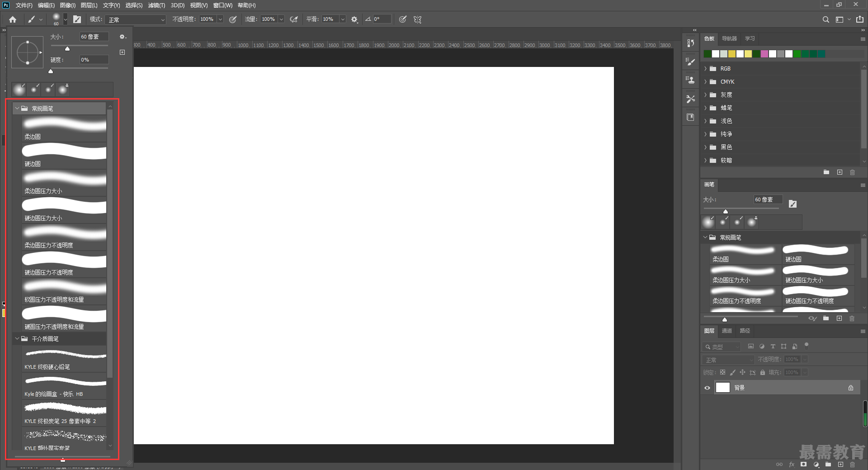868x470 pixels.
Task: Collapse 干介质画笔 brush group
Action: pyautogui.click(x=17, y=339)
